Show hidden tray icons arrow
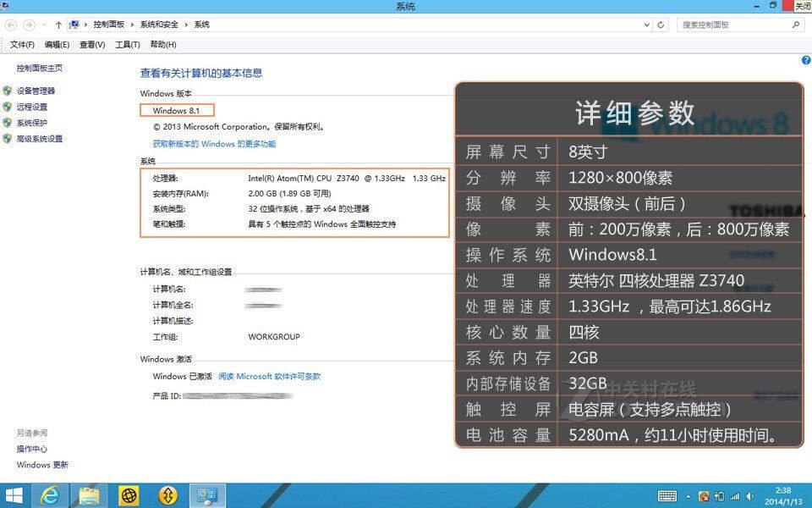 click(x=689, y=497)
